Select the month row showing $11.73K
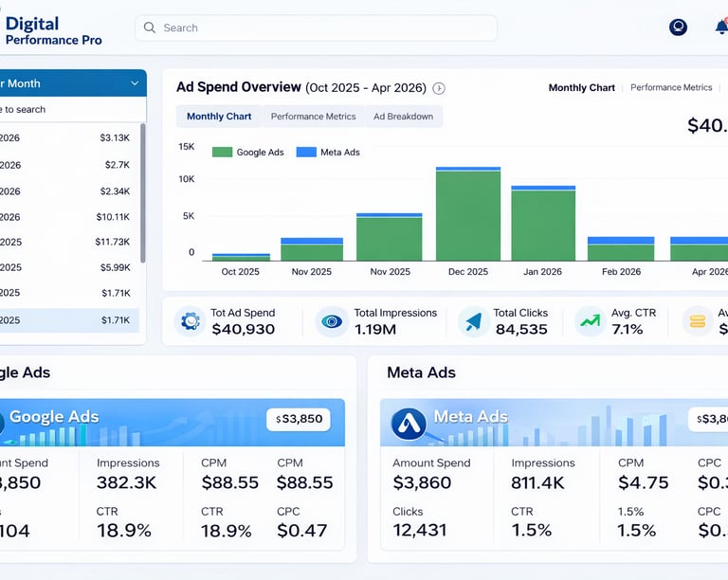 coord(69,242)
